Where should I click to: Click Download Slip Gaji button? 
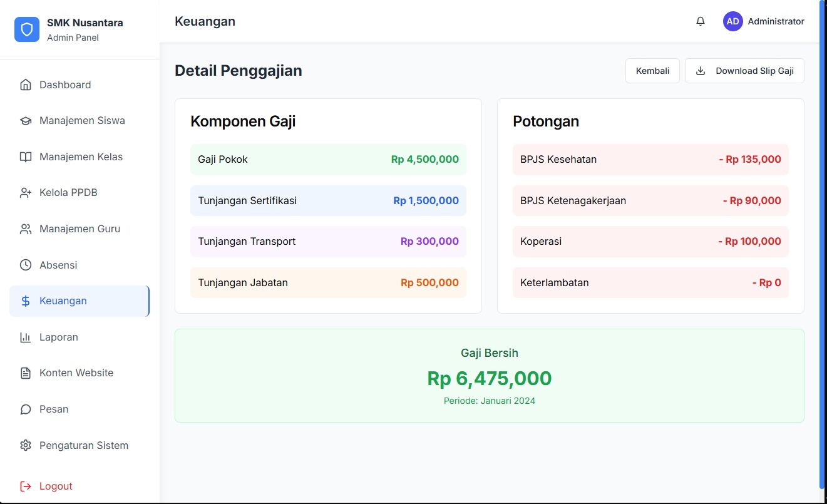[x=744, y=71]
